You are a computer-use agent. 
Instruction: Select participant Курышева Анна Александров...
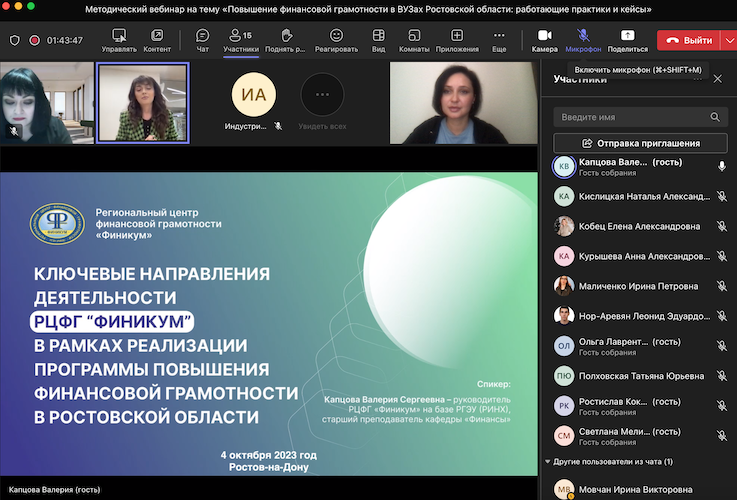point(640,256)
